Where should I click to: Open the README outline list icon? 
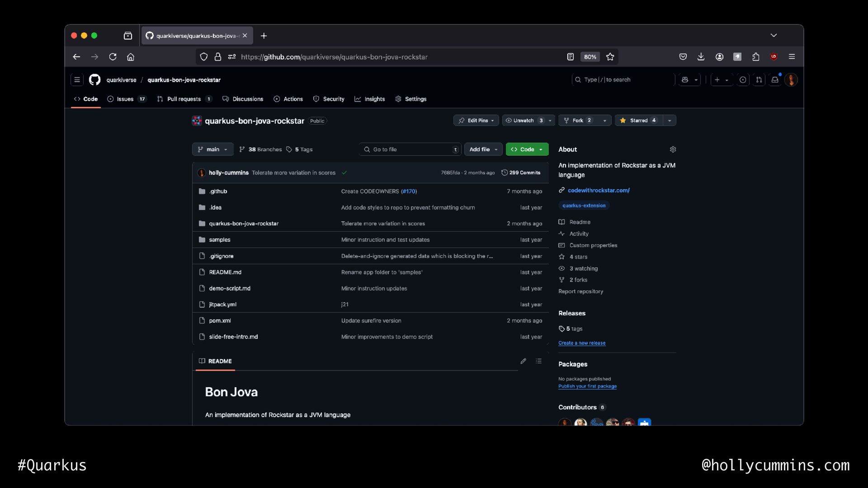click(x=538, y=361)
